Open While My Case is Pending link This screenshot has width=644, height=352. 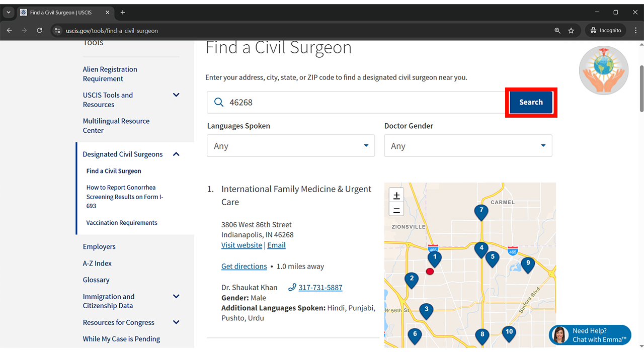point(121,339)
